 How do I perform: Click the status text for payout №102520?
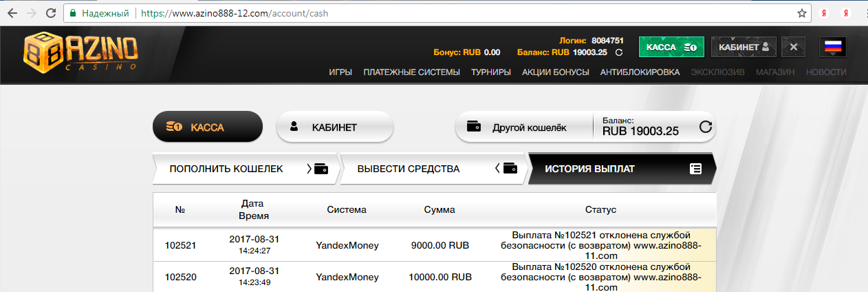point(601,277)
